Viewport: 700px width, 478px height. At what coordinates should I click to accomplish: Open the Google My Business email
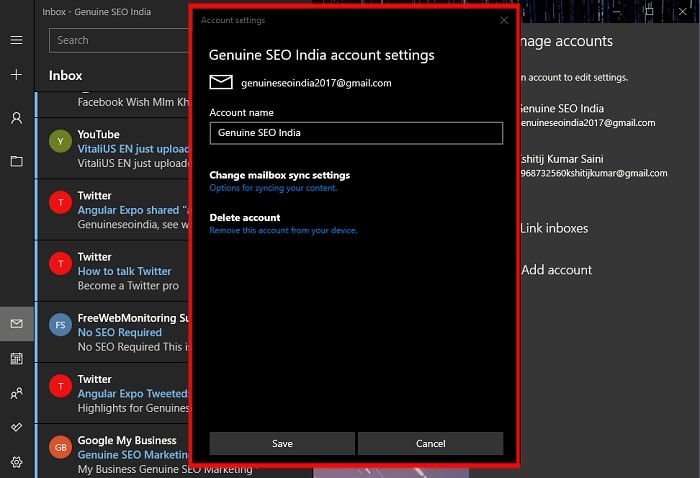113,451
